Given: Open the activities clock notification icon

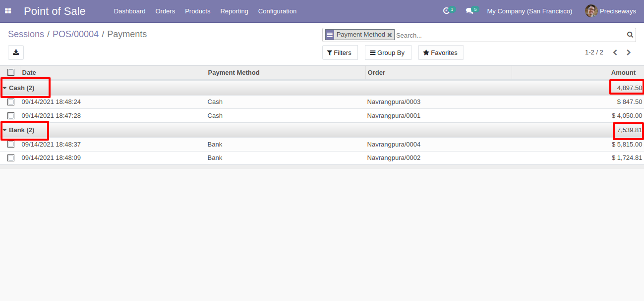Looking at the screenshot, I should (x=446, y=11).
